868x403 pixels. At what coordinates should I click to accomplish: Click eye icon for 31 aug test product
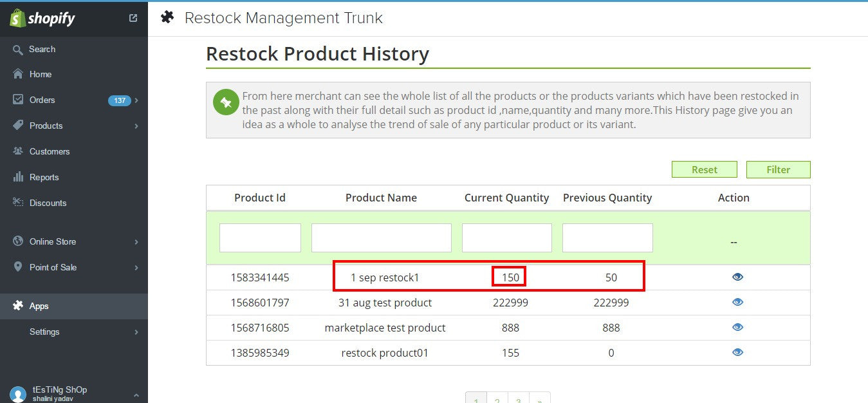737,302
